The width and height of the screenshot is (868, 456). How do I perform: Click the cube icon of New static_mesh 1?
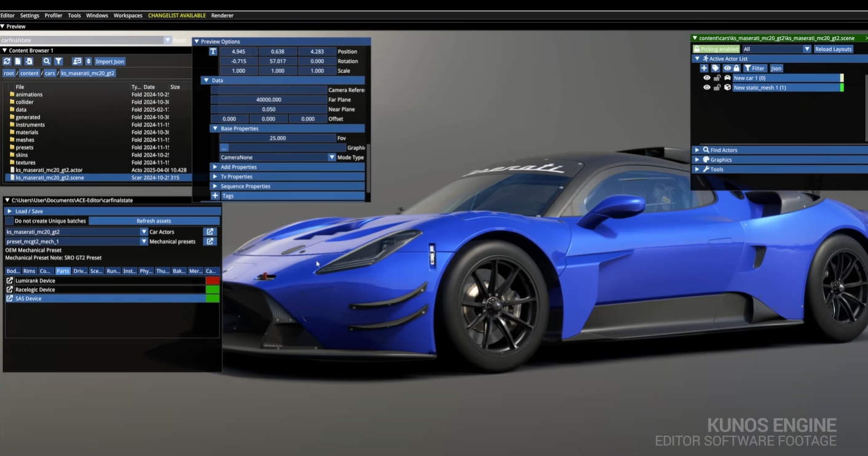[x=727, y=88]
